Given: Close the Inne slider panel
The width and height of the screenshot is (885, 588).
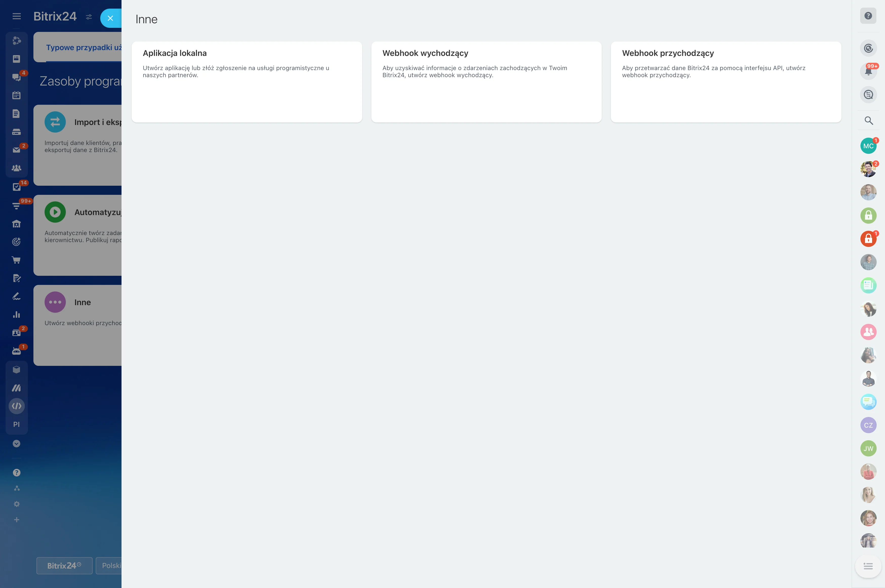Looking at the screenshot, I should 110,18.
